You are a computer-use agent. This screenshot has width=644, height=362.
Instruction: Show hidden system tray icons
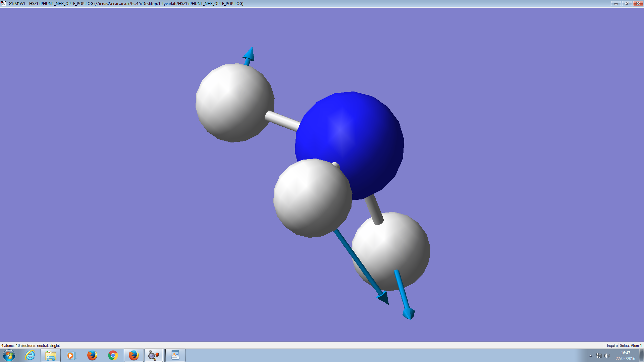(591, 356)
